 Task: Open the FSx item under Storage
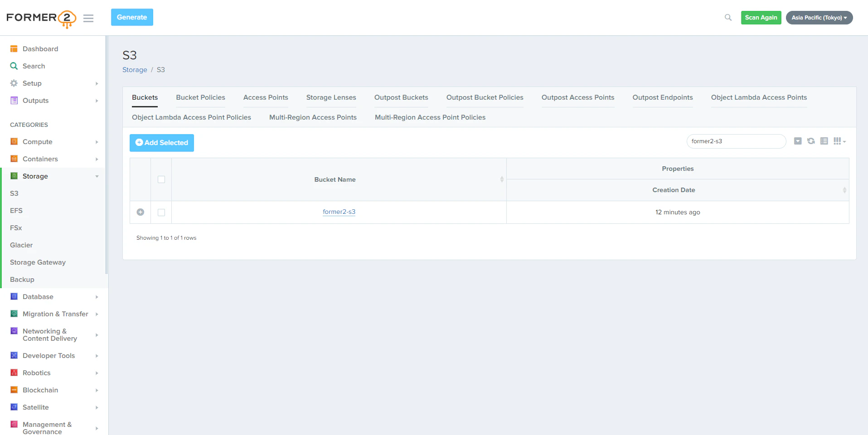coord(16,228)
